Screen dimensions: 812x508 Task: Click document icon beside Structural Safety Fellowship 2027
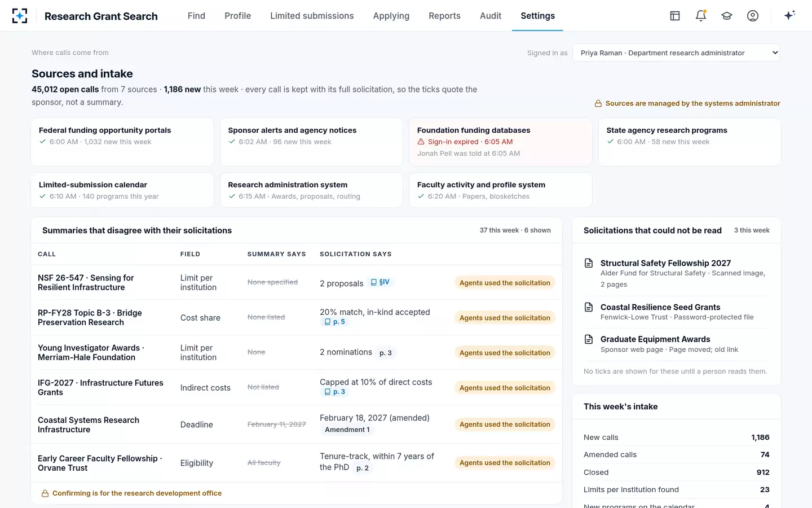(589, 263)
